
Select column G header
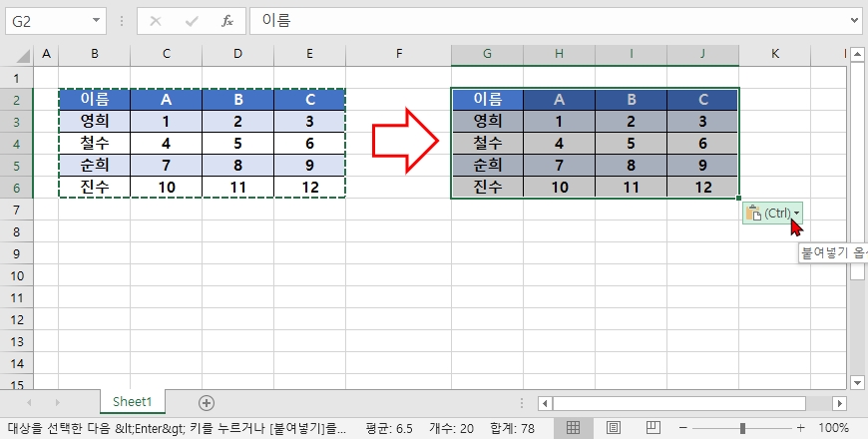(x=487, y=54)
